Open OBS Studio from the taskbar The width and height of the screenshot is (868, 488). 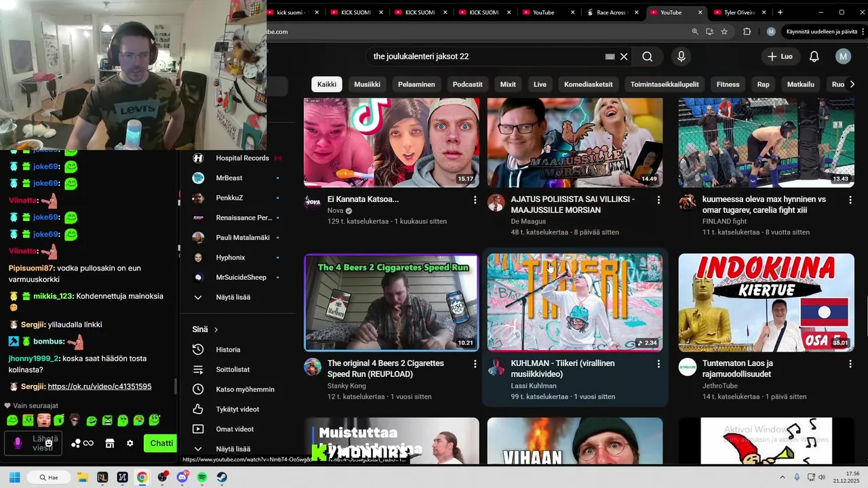pos(162,477)
